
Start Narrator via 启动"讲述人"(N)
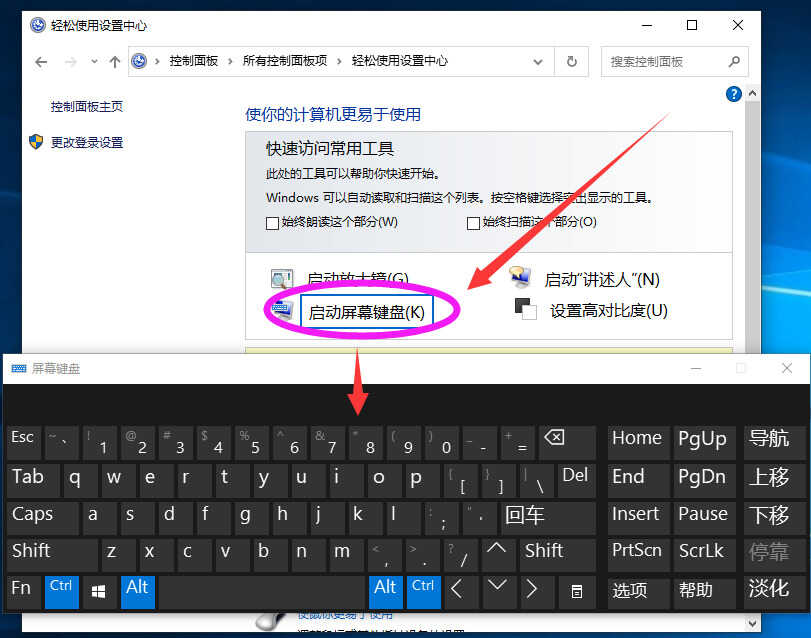coord(602,280)
